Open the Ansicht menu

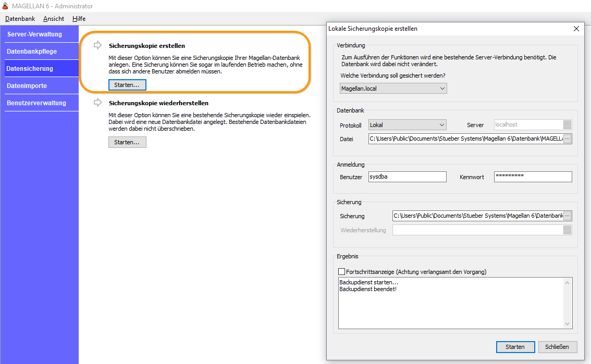pos(54,18)
